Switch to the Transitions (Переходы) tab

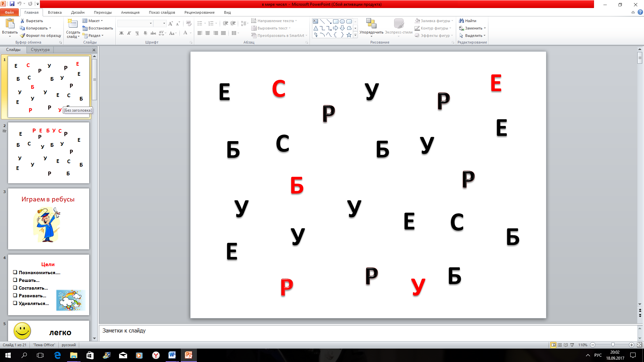coord(103,12)
